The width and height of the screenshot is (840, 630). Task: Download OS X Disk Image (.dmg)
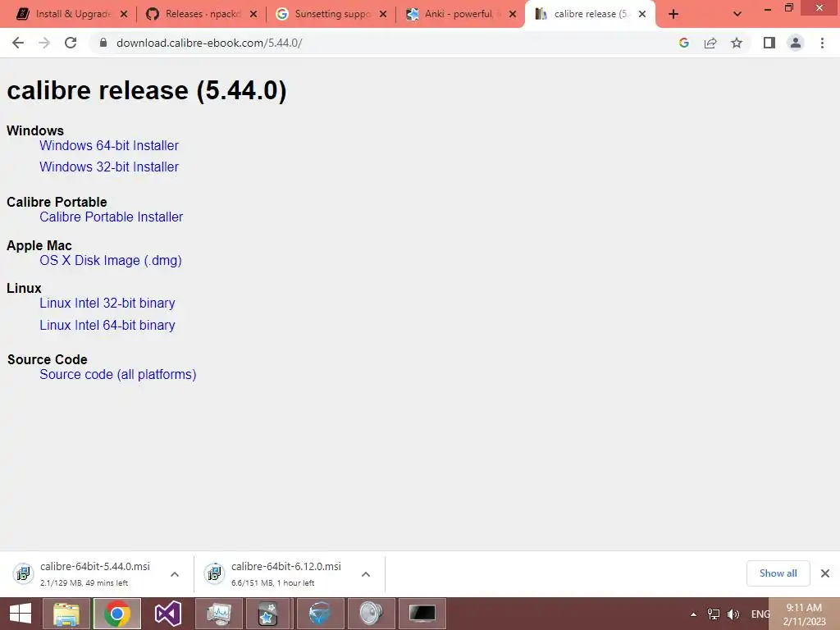tap(111, 260)
